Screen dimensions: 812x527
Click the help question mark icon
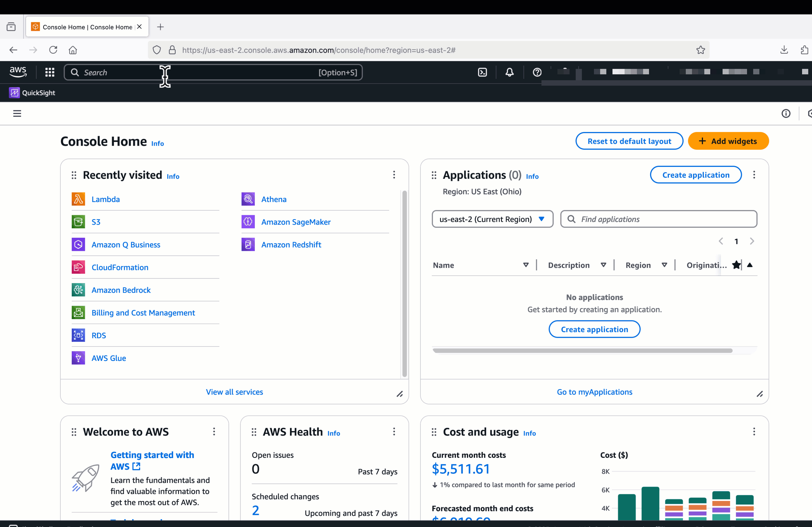coord(537,72)
